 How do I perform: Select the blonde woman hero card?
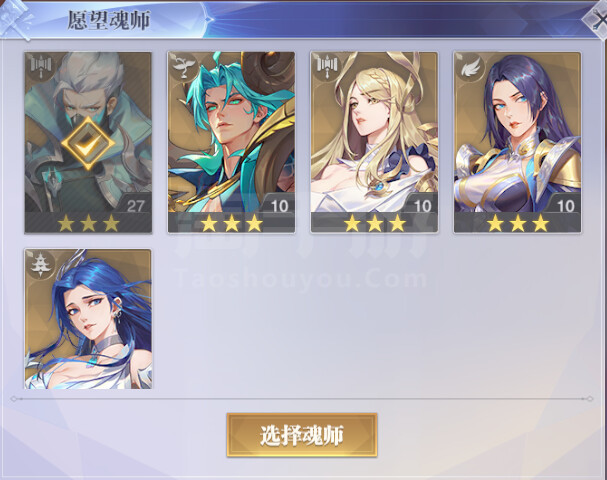(374, 142)
